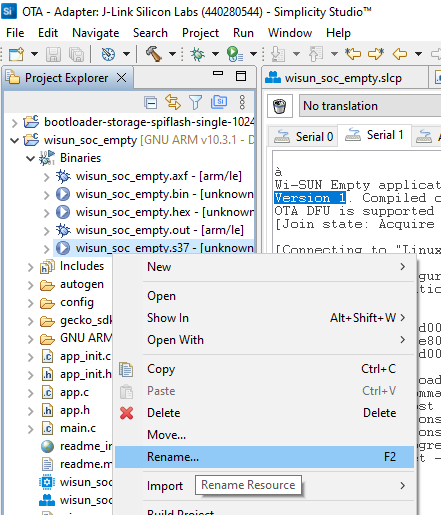The width and height of the screenshot is (441, 515).
Task: Open the Navigate menu
Action: (x=96, y=33)
